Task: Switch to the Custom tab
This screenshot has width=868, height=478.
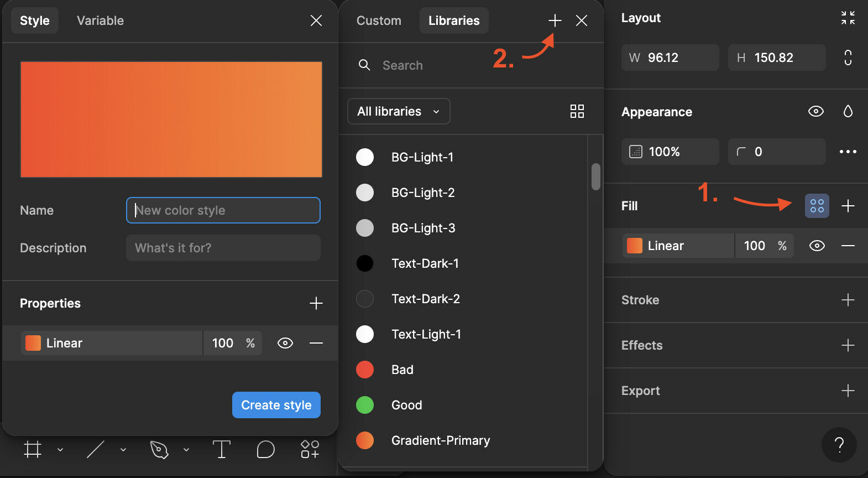Action: point(379,20)
